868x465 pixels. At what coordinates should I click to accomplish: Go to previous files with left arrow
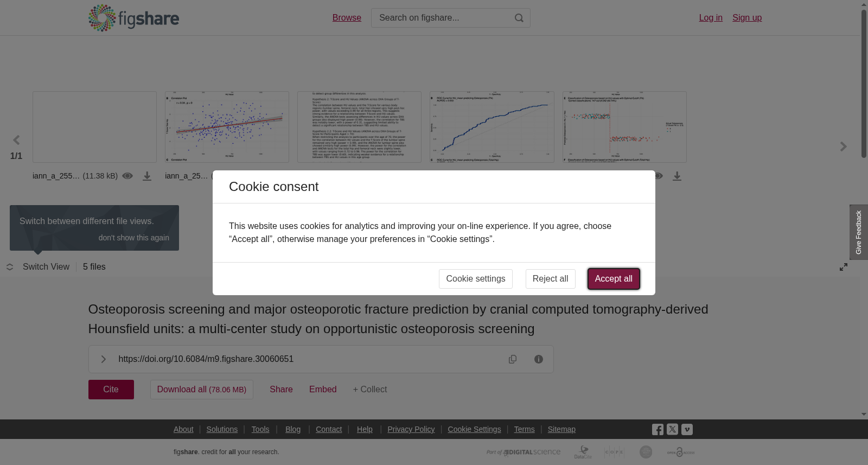(16, 141)
